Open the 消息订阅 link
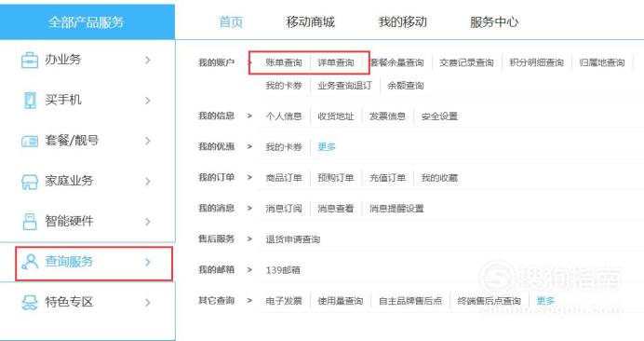The width and height of the screenshot is (644, 341). coord(284,209)
